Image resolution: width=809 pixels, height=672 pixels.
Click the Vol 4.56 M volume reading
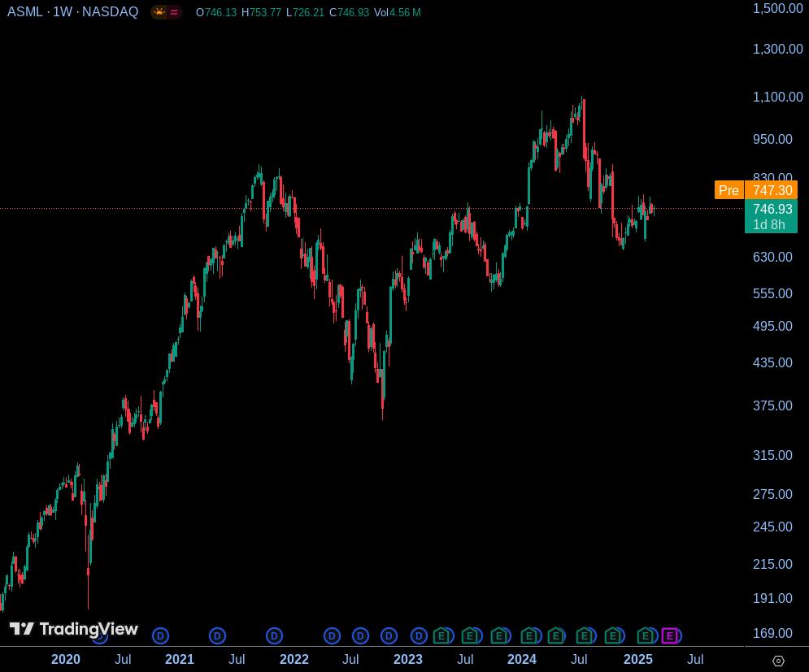tap(398, 12)
